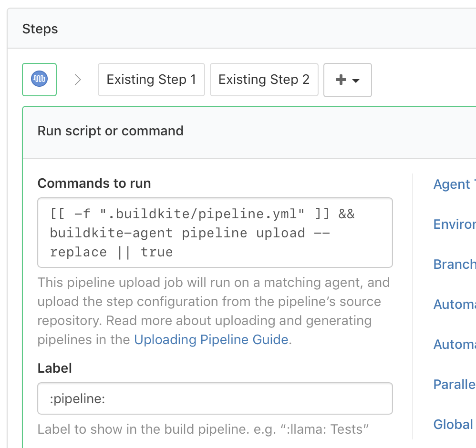
Task: Open the Existing Step 2 step
Action: pyautogui.click(x=264, y=80)
